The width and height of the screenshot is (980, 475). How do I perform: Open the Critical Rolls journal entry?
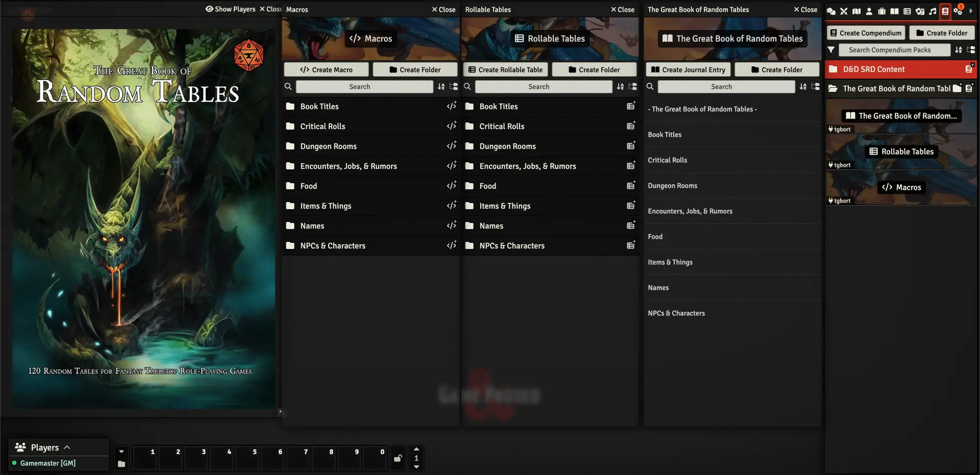732,160
